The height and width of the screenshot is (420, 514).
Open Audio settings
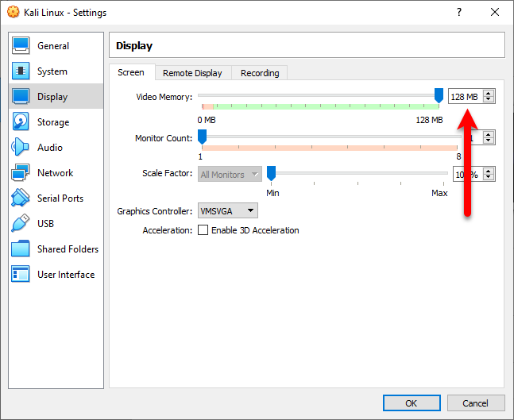56,147
